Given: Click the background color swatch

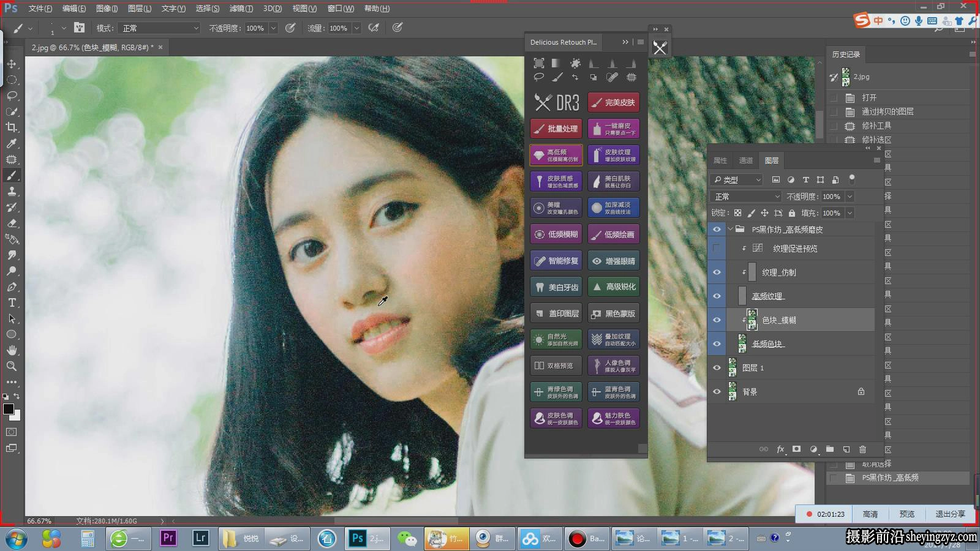Looking at the screenshot, I should (17, 416).
